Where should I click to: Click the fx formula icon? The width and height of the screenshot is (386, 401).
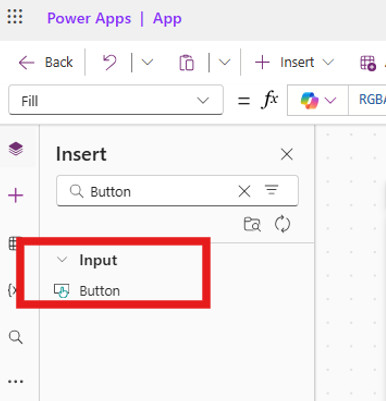pyautogui.click(x=269, y=100)
